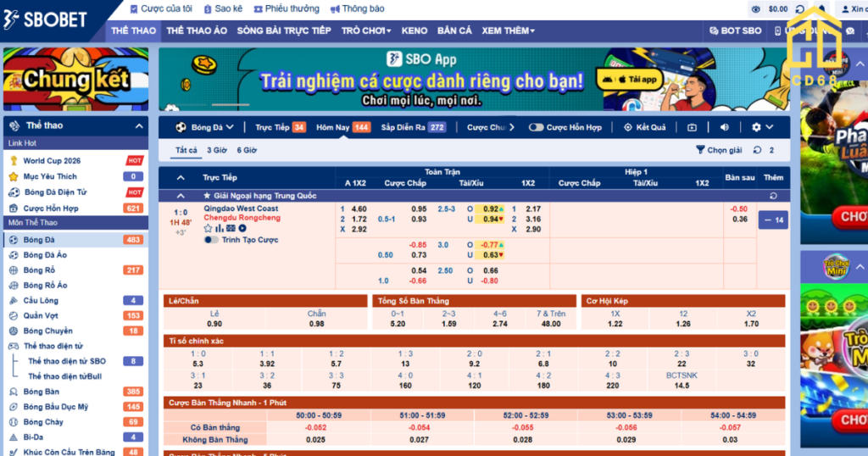Open the BẮN CÁ tab
Image resolution: width=868 pixels, height=456 pixels.
454,31
